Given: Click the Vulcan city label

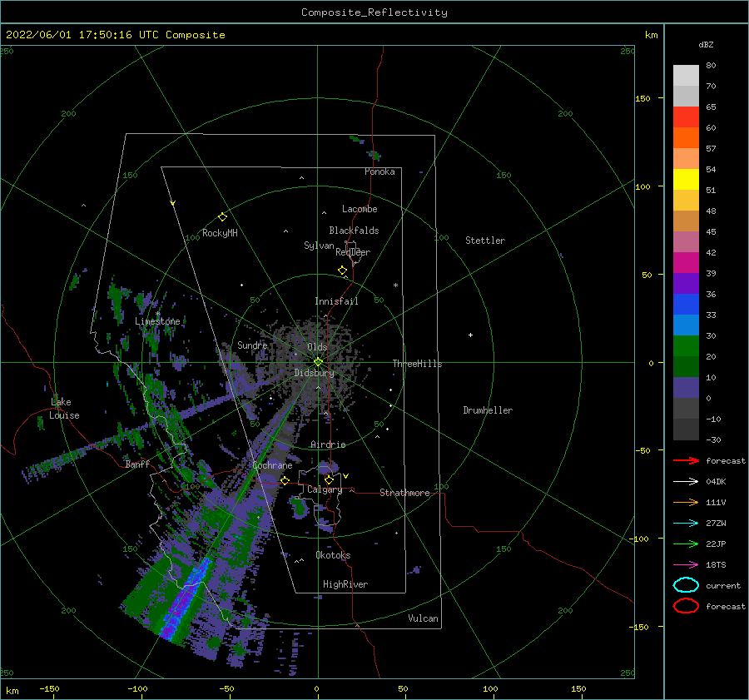Looking at the screenshot, I should coord(424,618).
